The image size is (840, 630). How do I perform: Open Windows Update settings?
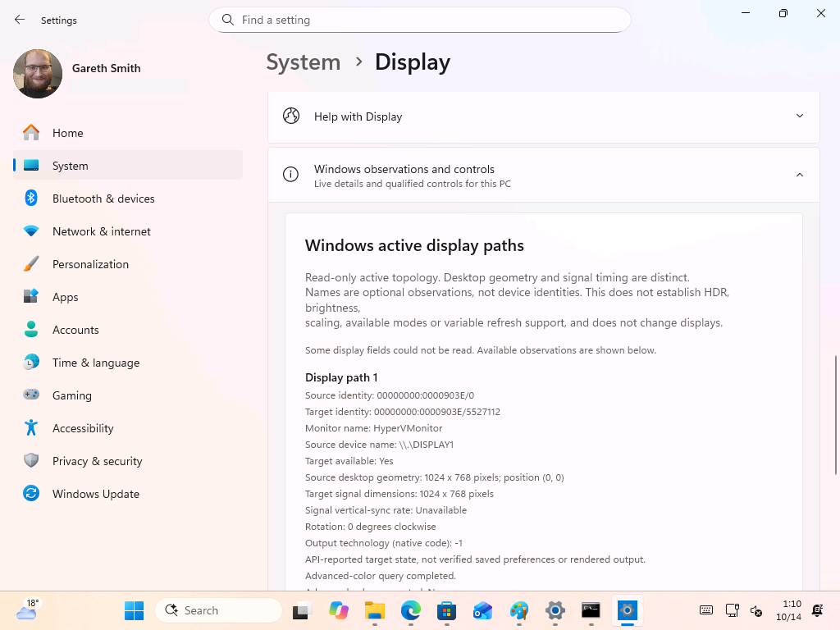127,493
